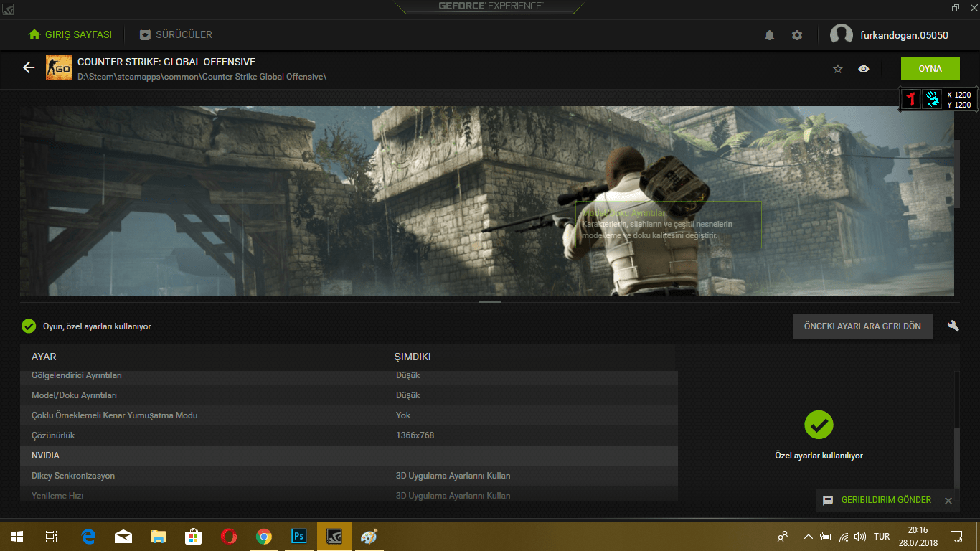The height and width of the screenshot is (551, 980).
Task: Click the TUR language indicator
Action: 882,537
